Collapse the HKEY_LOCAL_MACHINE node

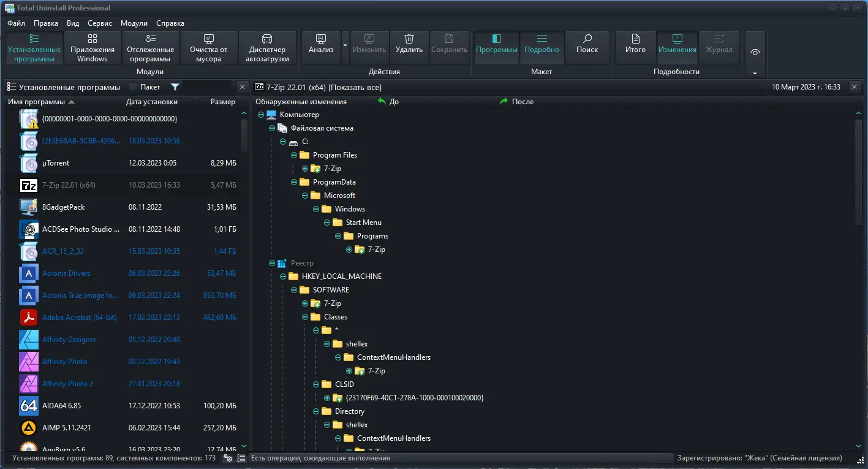283,276
